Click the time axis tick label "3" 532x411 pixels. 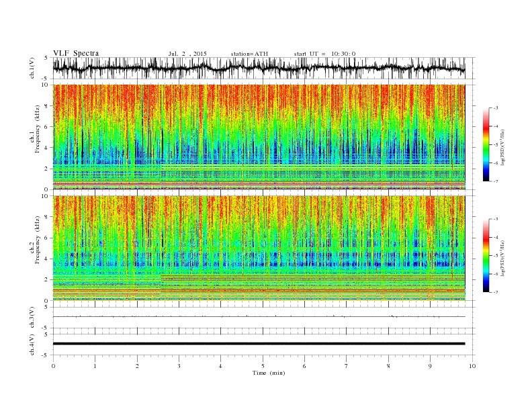tap(179, 366)
